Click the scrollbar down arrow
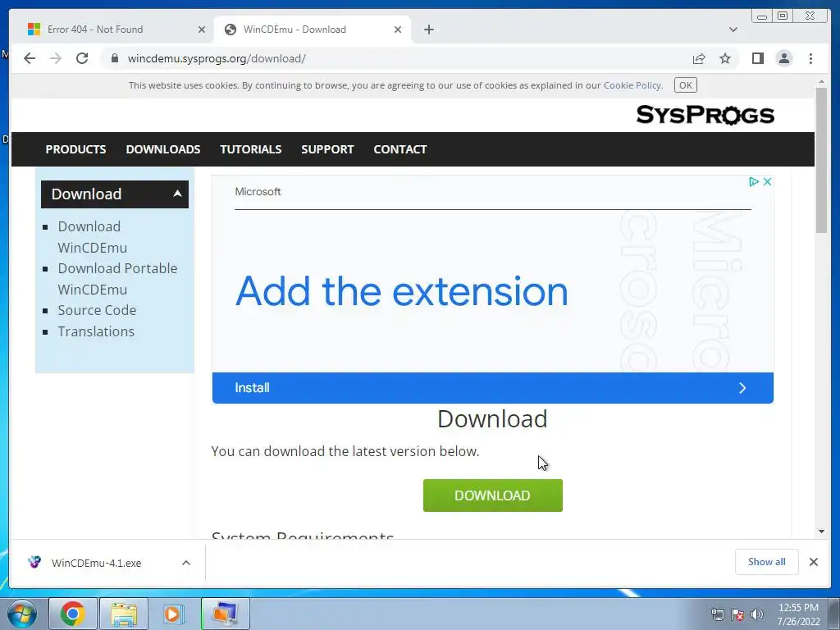 click(x=821, y=532)
